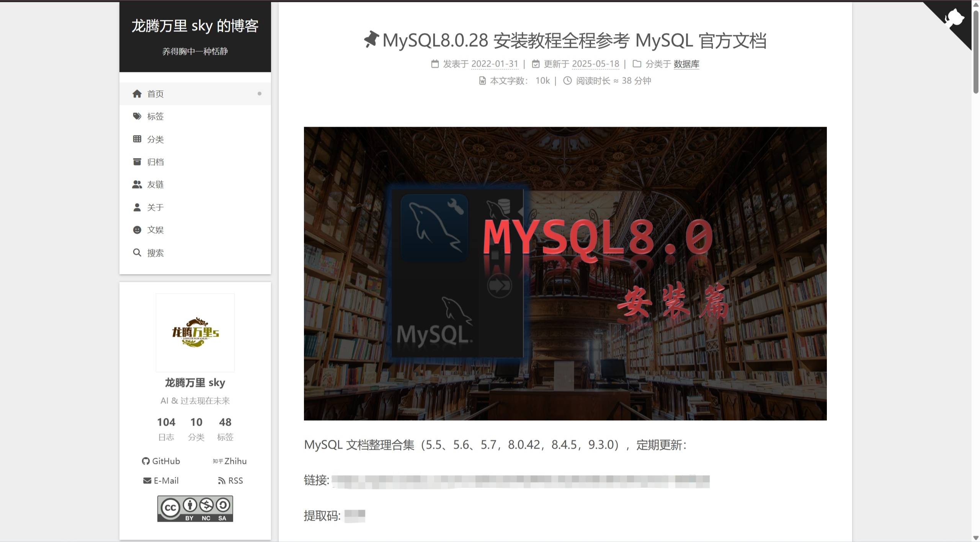The image size is (980, 542).
Task: Click the MySQL 文档整理合集 paragraph text
Action: coord(495,445)
